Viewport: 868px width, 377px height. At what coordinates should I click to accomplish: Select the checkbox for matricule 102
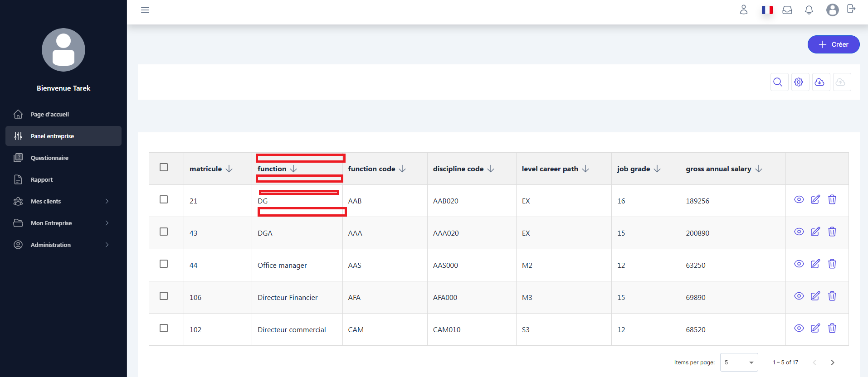click(164, 329)
